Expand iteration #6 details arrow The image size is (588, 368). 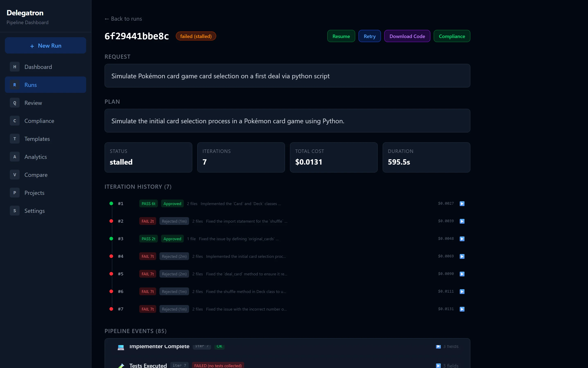click(462, 291)
